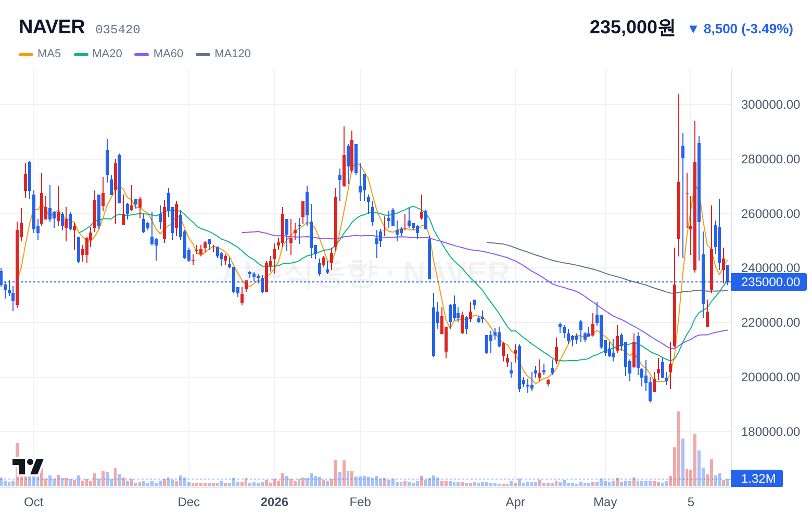Screen dimensions: 812x516
Task: Click the 240000.00 price axis label
Action: point(770,268)
